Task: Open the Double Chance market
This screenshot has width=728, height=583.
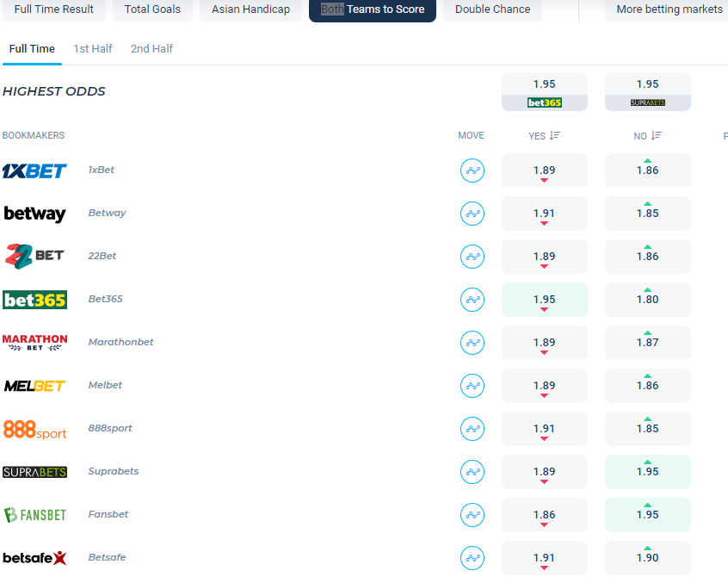Action: coord(493,9)
